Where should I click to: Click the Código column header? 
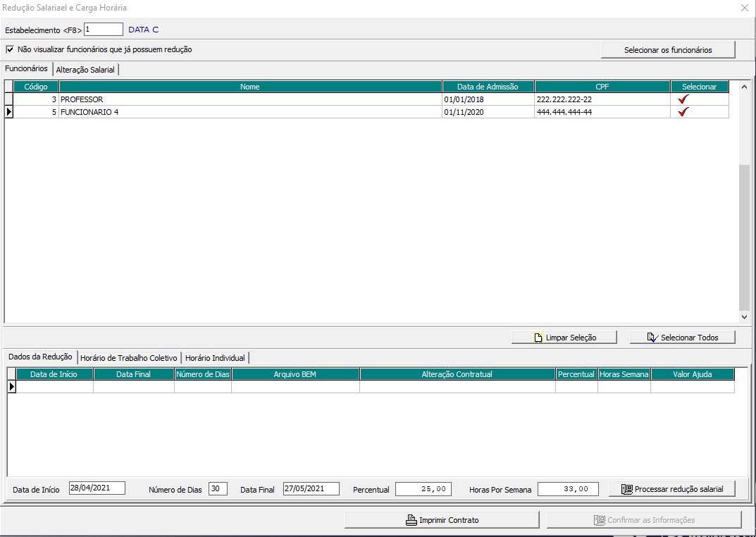tap(36, 87)
